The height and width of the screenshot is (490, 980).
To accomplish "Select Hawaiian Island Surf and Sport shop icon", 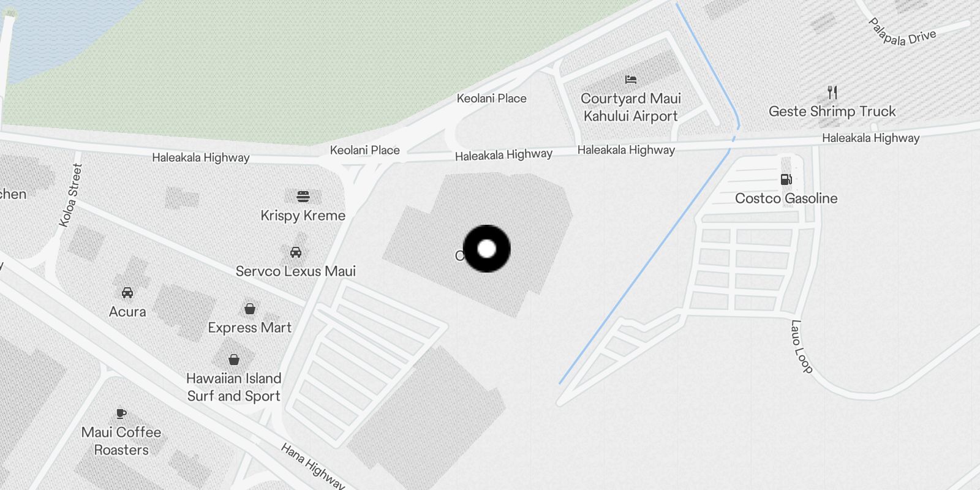I will pyautogui.click(x=234, y=359).
